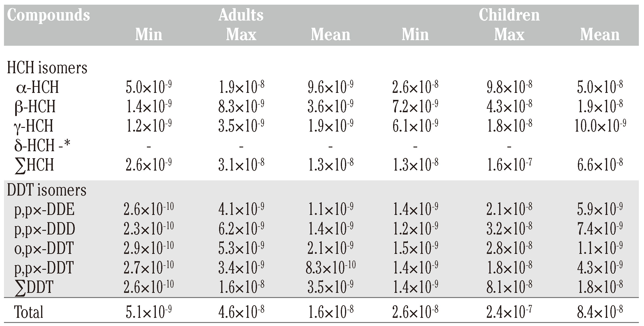This screenshot has width=644, height=326.
Task: Select the HCH isomers section label
Action: tap(47, 68)
